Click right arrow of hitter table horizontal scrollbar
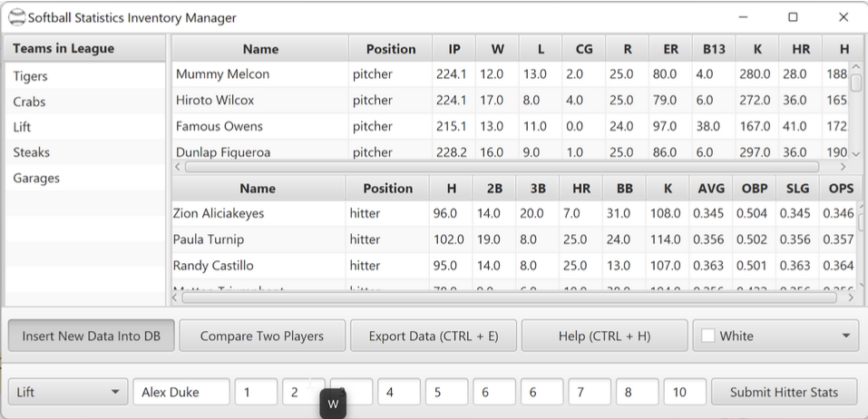This screenshot has width=868, height=419. tap(852, 297)
